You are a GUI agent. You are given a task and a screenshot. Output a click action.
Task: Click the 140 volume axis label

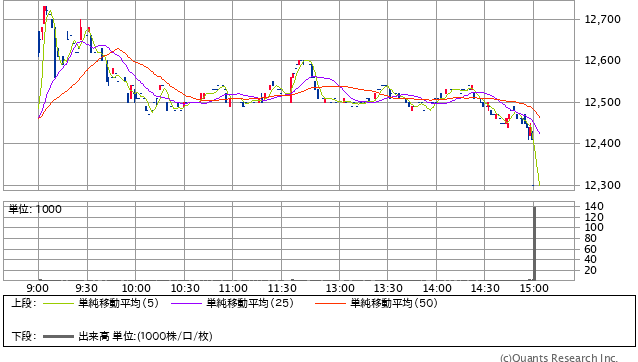(594, 206)
